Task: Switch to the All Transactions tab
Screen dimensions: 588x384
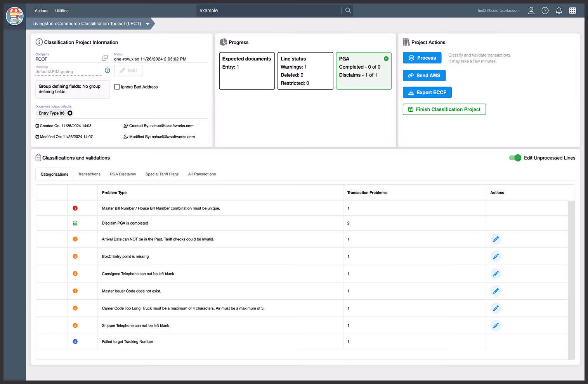Action: (x=202, y=174)
